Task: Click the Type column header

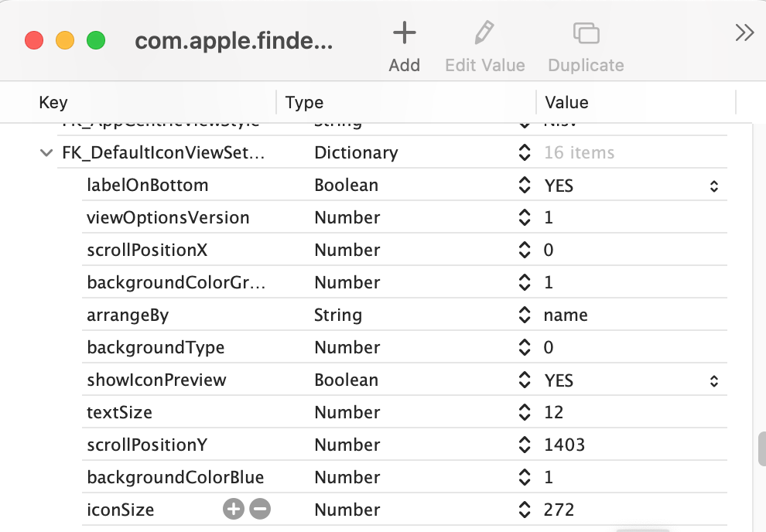Action: coord(304,102)
